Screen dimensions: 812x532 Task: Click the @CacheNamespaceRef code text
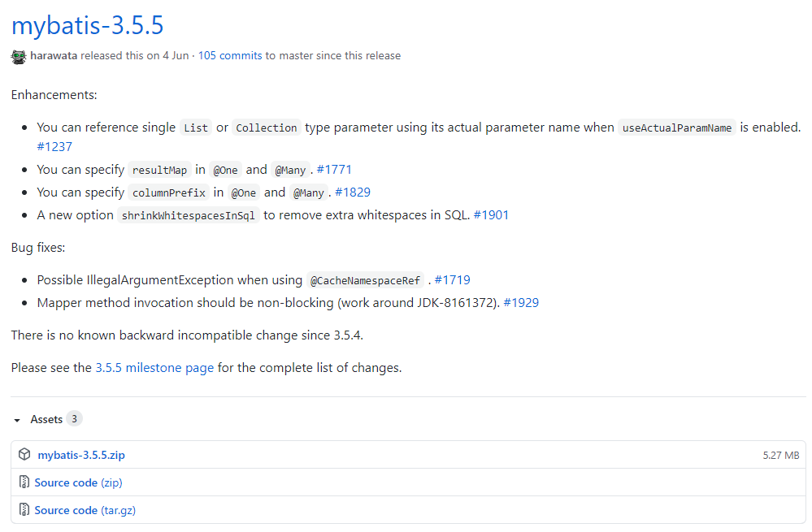click(x=365, y=280)
